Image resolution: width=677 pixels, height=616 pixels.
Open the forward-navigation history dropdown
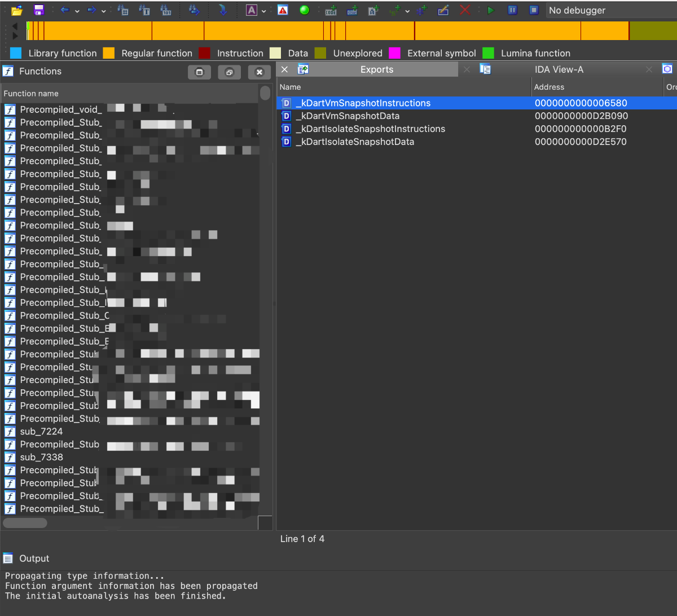point(103,11)
